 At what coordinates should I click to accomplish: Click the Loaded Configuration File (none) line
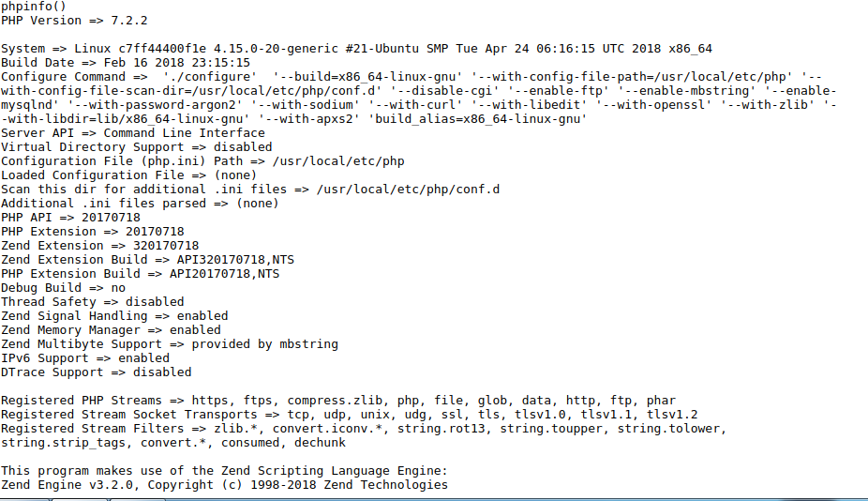pyautogui.click(x=129, y=175)
